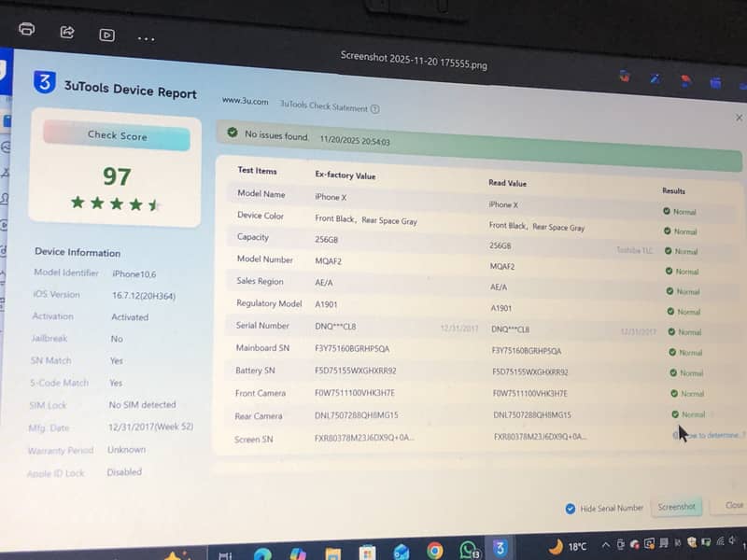Click the blue trash-like icon in top toolbar
This screenshot has width=747, height=560.
[715, 83]
